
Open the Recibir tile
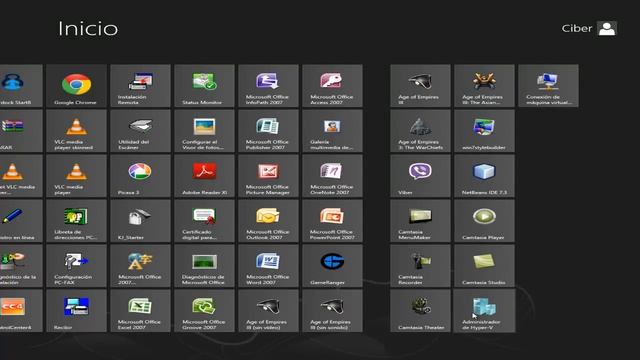[76, 311]
